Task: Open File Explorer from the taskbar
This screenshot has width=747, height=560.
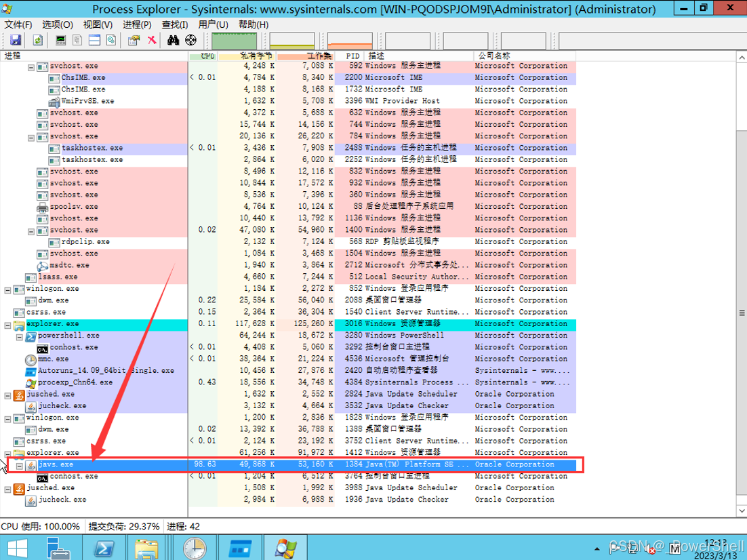Action: 146,548
